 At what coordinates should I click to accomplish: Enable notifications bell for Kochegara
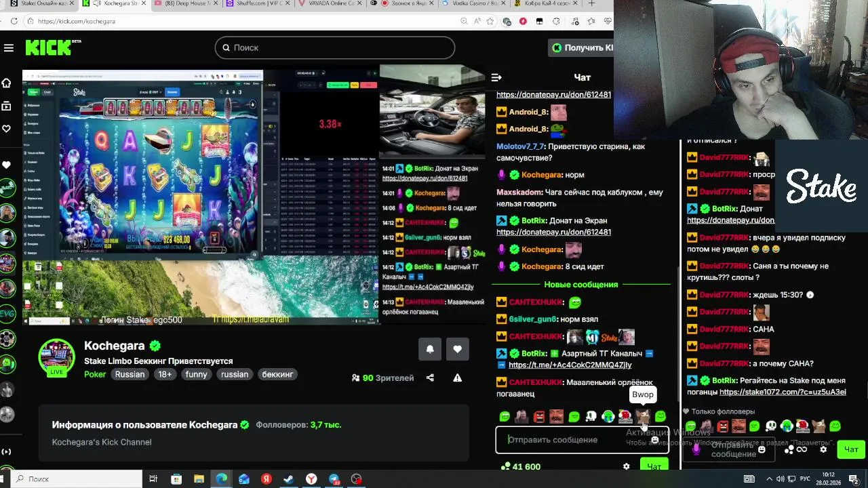pyautogui.click(x=430, y=349)
